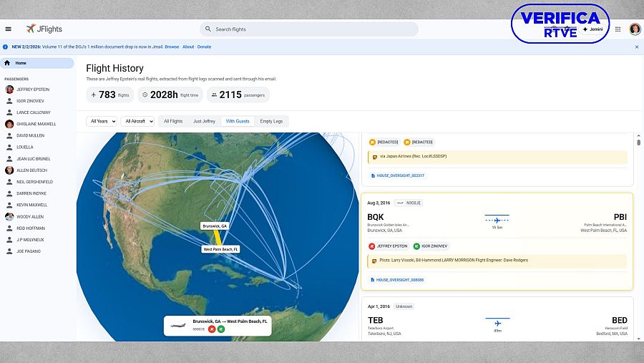Open the Browse link in banner
Screen dimensions: 644x363
[x=172, y=47]
